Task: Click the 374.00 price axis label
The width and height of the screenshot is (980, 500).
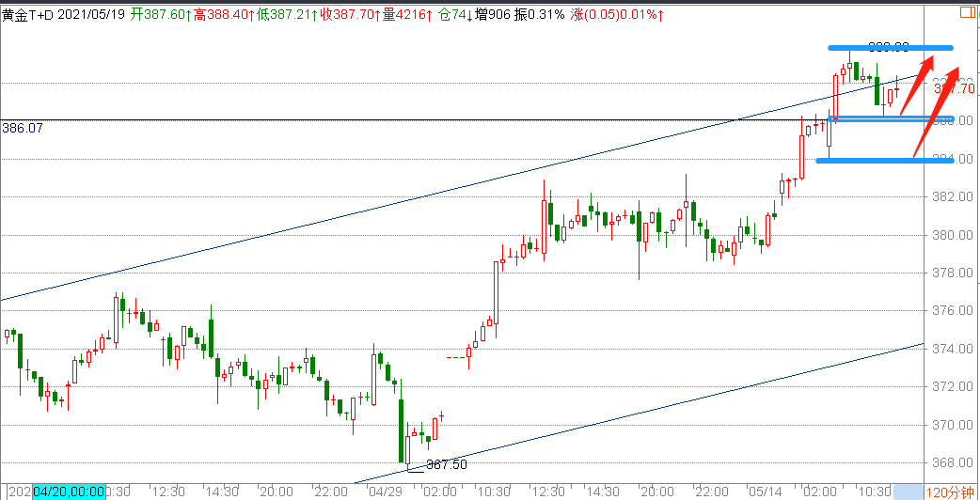Action: click(954, 349)
